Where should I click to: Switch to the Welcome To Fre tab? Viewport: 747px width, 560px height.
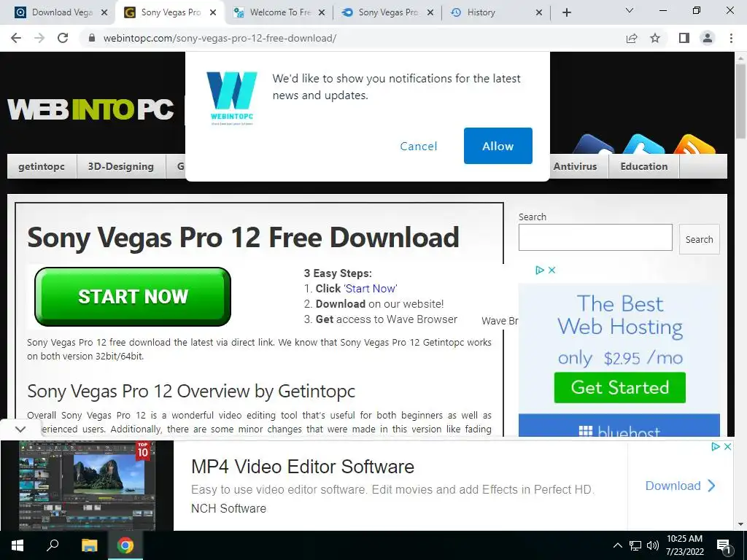[x=280, y=12]
